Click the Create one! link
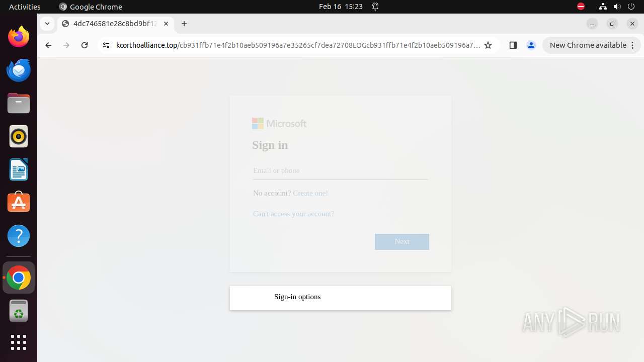Screen dimensions: 644x362 tap(310, 193)
